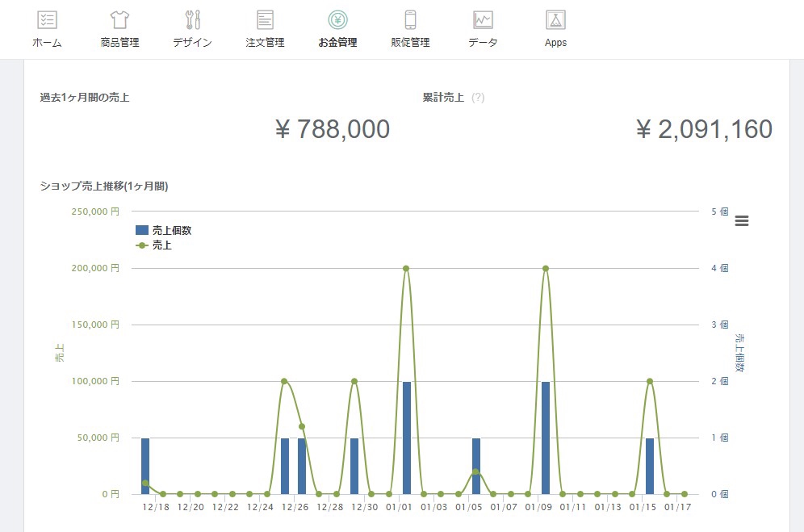Click the お金管理 yen coin icon

click(x=338, y=20)
